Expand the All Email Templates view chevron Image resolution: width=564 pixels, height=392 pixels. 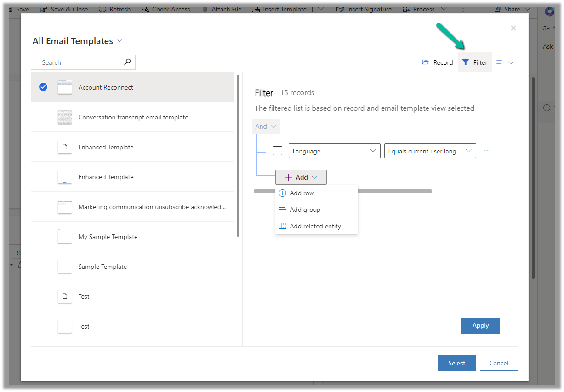point(120,40)
